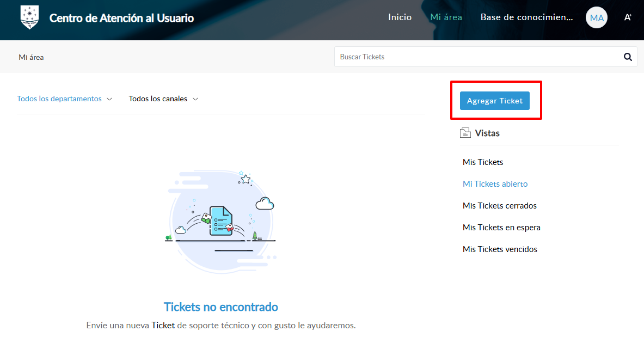Image resolution: width=644 pixels, height=337 pixels.
Task: Click the Vistas panel icon
Action: 465,133
